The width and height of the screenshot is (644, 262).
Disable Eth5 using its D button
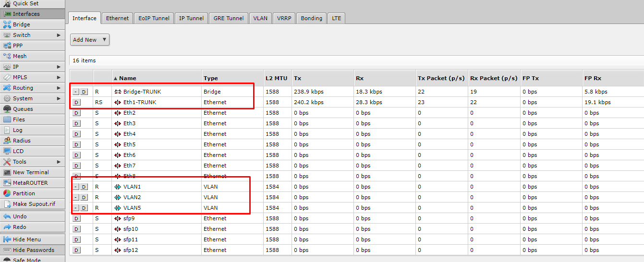76,144
